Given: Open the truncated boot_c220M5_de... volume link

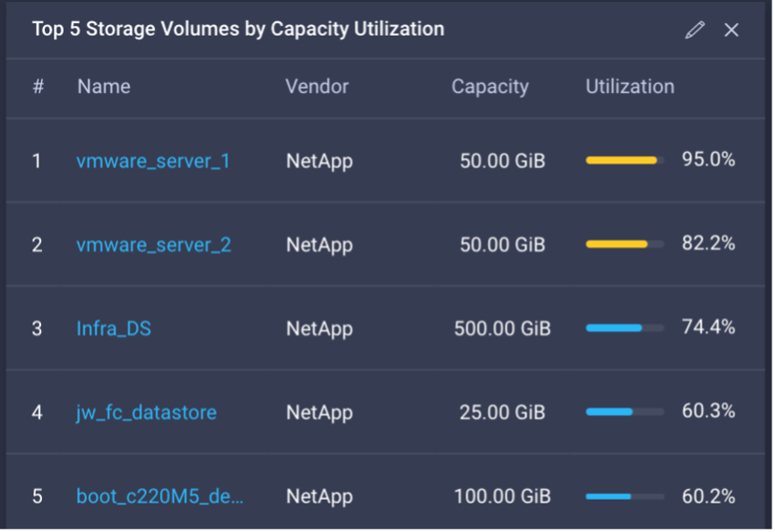Looking at the screenshot, I should [x=160, y=497].
